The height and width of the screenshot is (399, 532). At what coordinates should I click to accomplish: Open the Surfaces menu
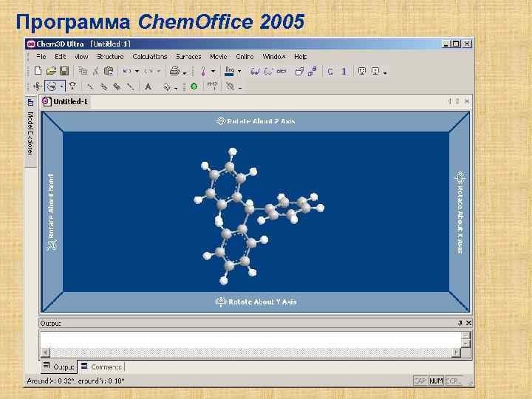188,56
